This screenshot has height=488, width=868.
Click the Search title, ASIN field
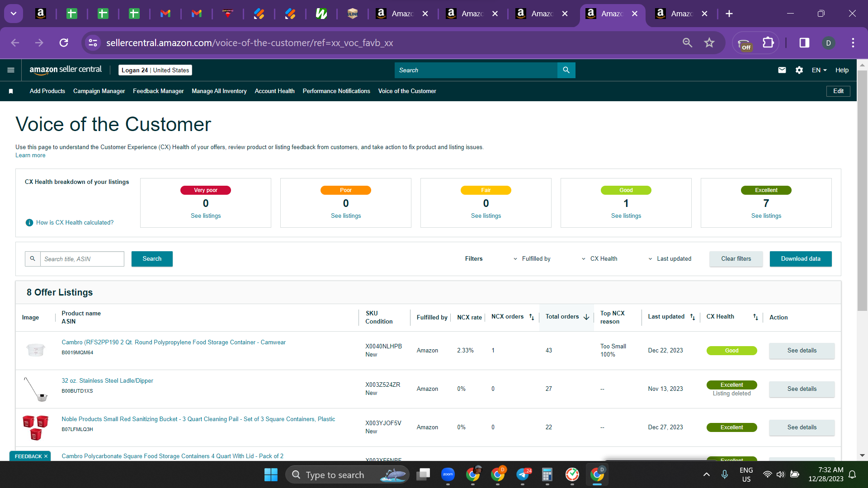(82, 259)
